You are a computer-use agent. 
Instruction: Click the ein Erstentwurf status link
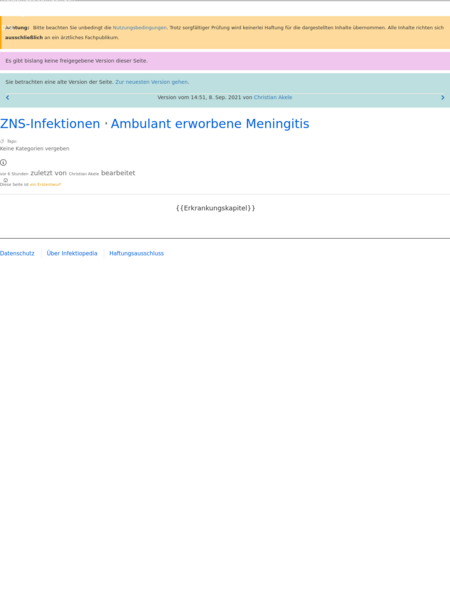coord(46,184)
